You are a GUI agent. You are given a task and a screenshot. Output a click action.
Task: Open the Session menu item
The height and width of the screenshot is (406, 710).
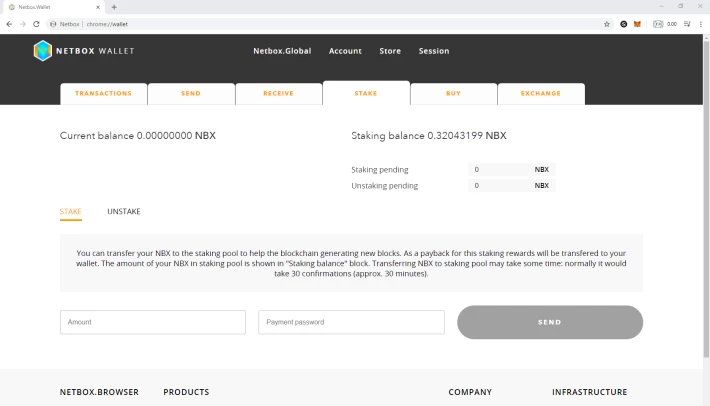pos(434,51)
